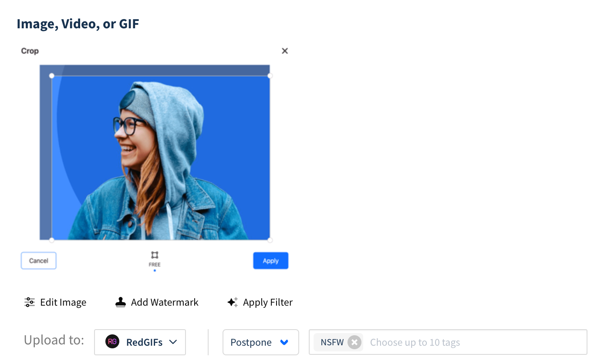Click the Add Watermark stamp icon
Viewport: 594px width, 364px height.
121,302
